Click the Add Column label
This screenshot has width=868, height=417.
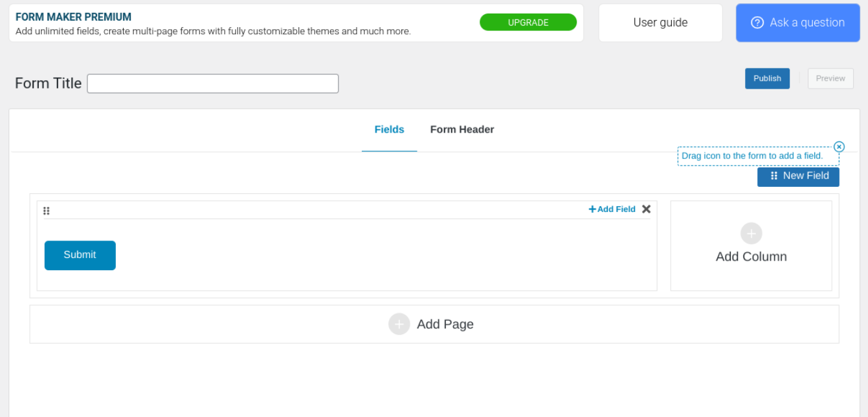pos(751,257)
